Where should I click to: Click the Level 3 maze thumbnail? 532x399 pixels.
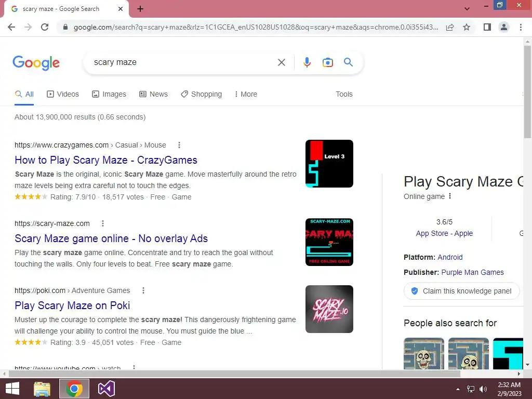tap(329, 164)
